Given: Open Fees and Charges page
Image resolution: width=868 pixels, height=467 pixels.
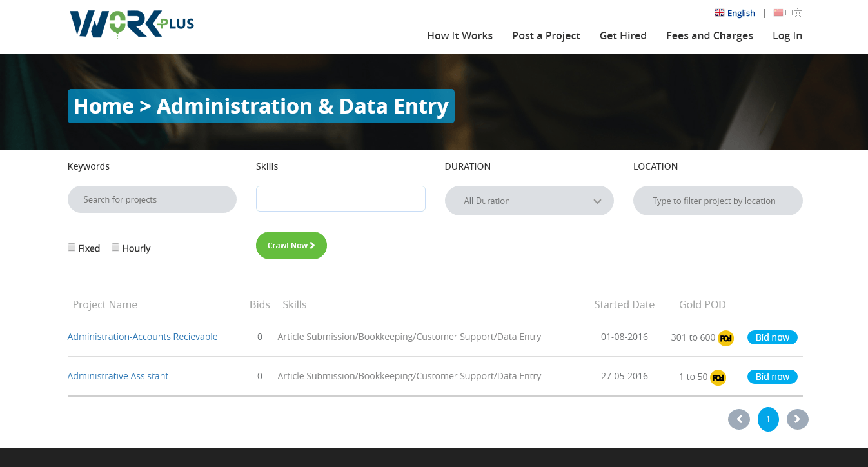Looking at the screenshot, I should [709, 35].
